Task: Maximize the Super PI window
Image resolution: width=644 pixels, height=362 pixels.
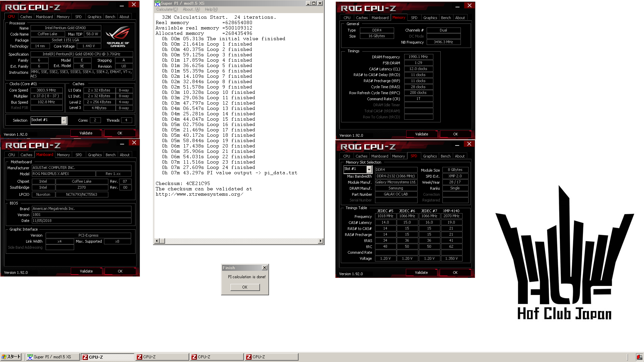Action: [x=314, y=3]
